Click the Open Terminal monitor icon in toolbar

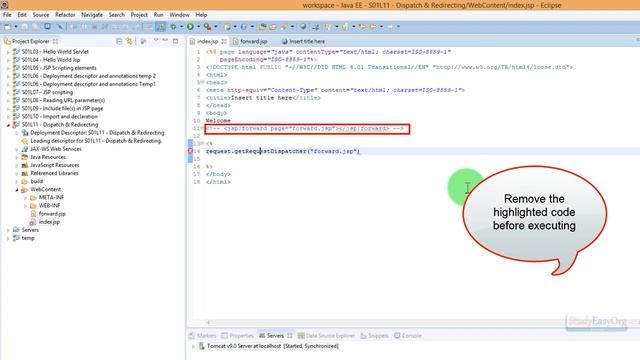[x=47, y=27]
